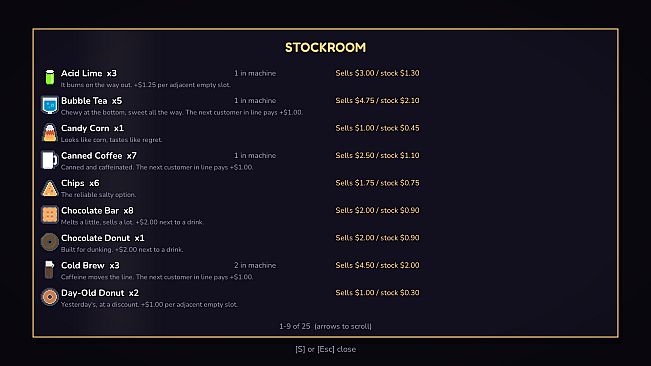Image resolution: width=651 pixels, height=366 pixels.
Task: Click the Cold Brew bottle icon
Action: pos(49,270)
